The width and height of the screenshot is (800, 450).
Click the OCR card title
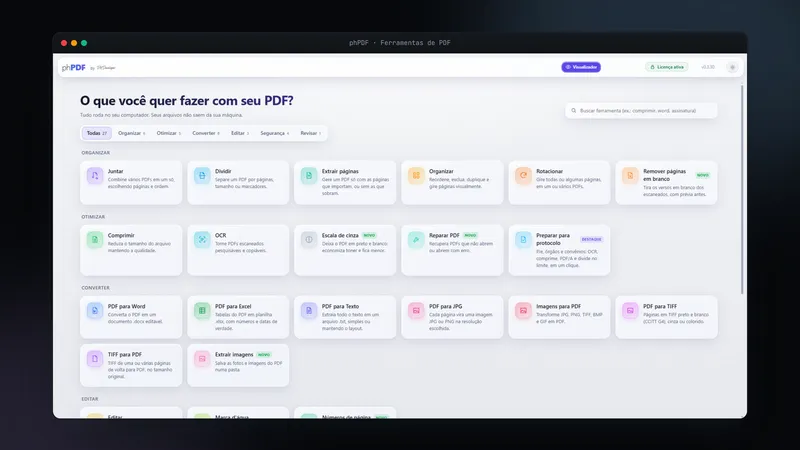tap(220, 235)
